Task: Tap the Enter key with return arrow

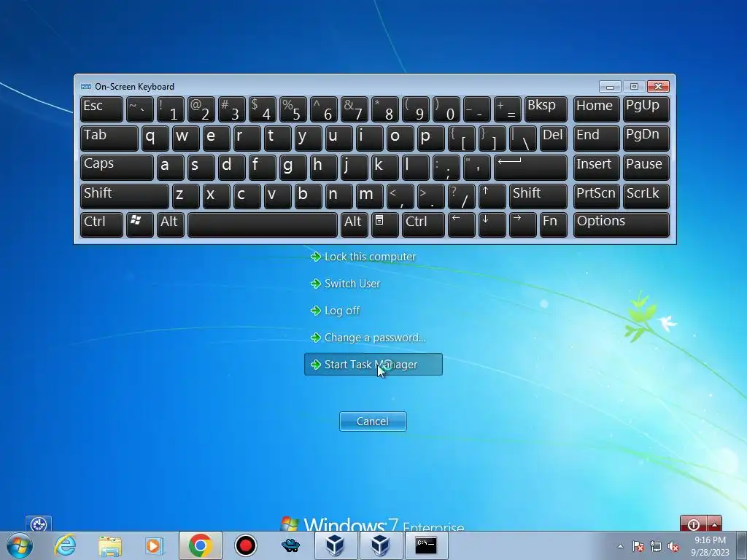Action: [531, 167]
